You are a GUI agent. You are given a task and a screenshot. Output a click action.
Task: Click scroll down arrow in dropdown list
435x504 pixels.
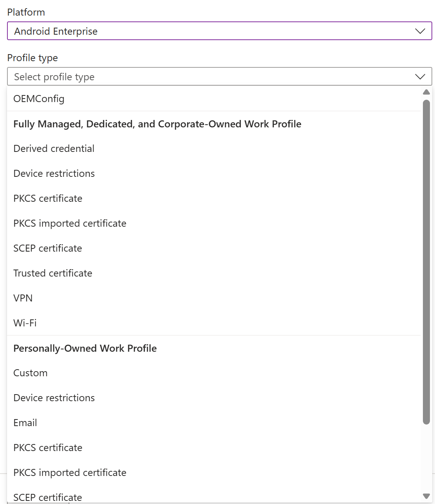click(426, 496)
